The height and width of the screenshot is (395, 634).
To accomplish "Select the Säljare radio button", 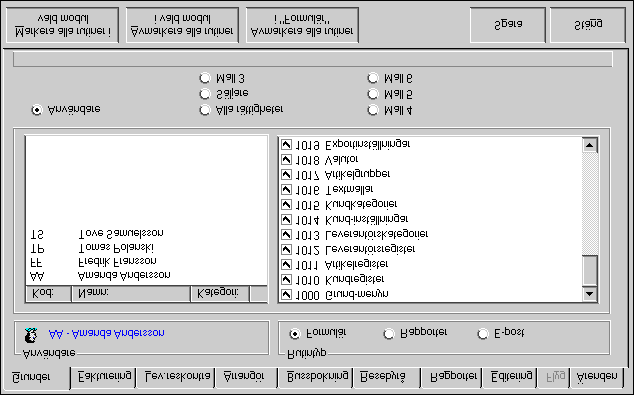I will pyautogui.click(x=205, y=94).
